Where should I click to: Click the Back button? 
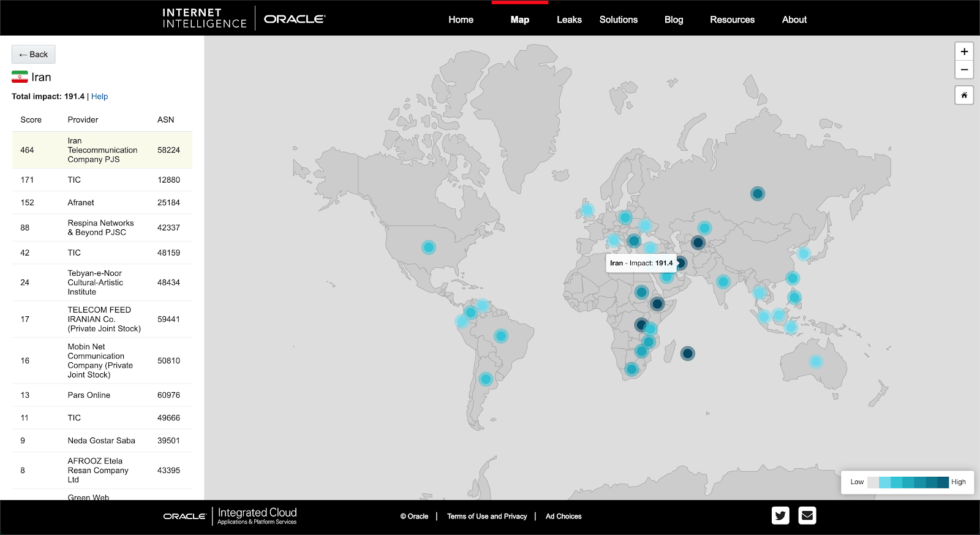[x=34, y=55]
